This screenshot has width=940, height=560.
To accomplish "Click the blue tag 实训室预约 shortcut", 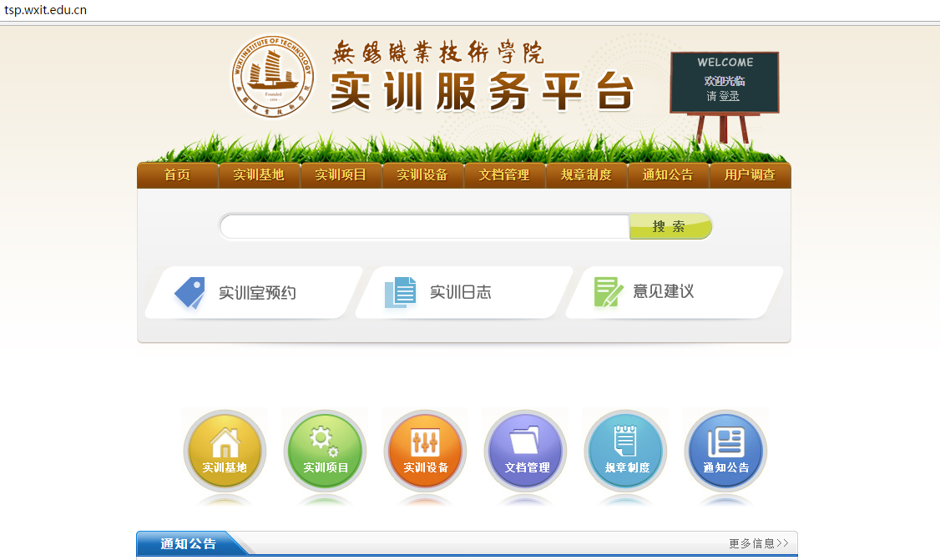I will (255, 293).
